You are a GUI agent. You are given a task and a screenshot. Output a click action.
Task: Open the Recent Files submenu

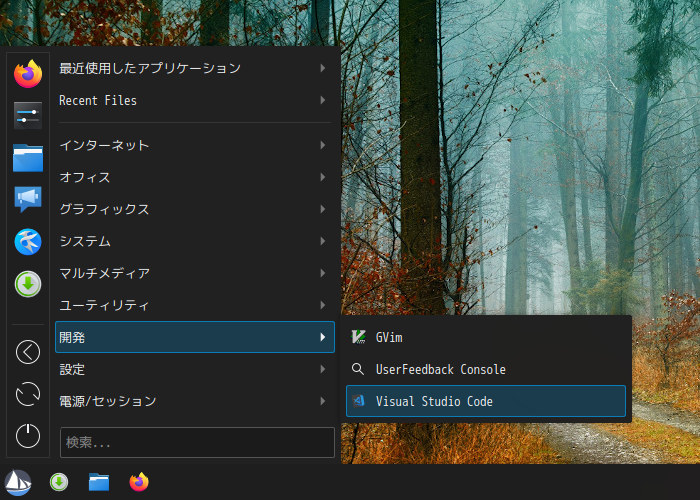[195, 100]
